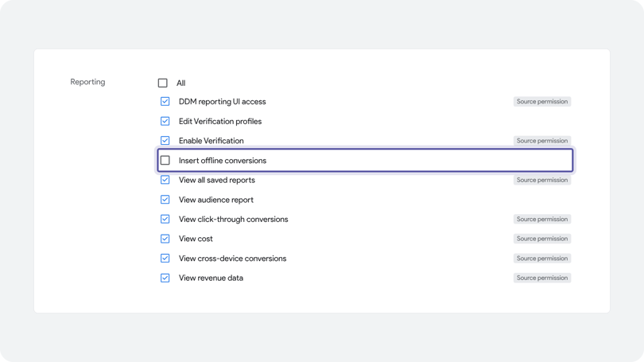Click 'View revenue data' label
Image resolution: width=644 pixels, height=362 pixels.
click(211, 278)
